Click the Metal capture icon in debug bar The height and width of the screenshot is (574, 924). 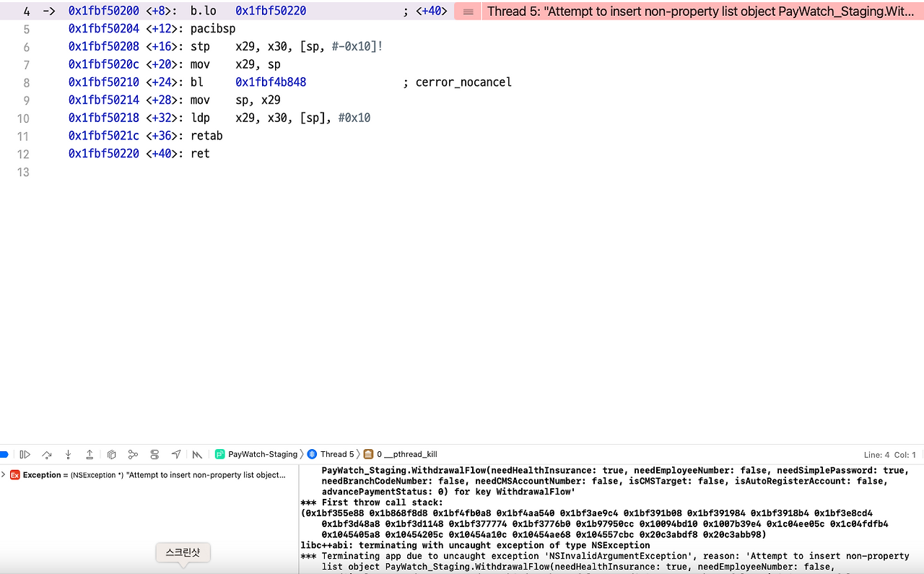click(196, 454)
